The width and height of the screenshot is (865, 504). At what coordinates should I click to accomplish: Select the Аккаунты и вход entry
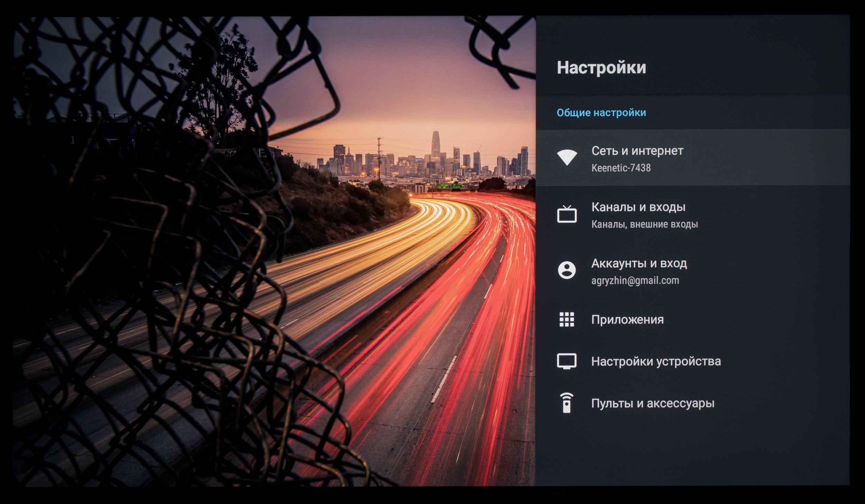tap(639, 263)
